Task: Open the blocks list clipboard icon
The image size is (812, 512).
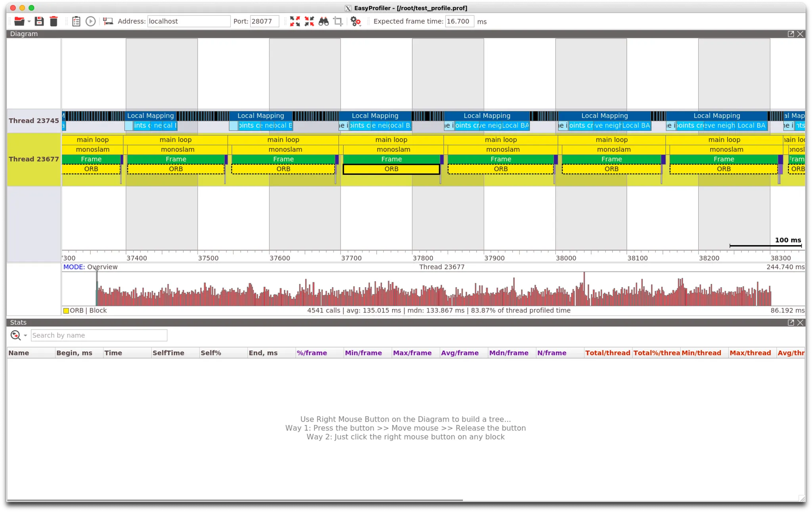Action: click(77, 21)
